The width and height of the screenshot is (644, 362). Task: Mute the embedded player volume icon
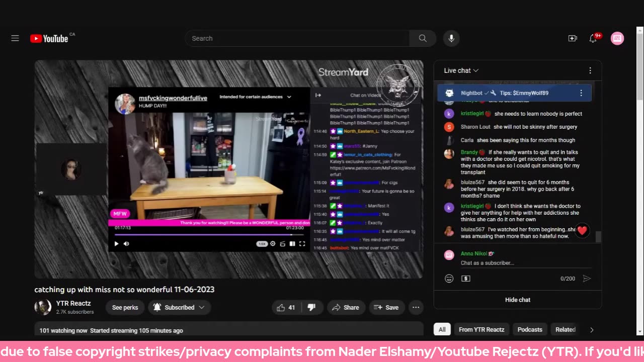[x=126, y=244]
